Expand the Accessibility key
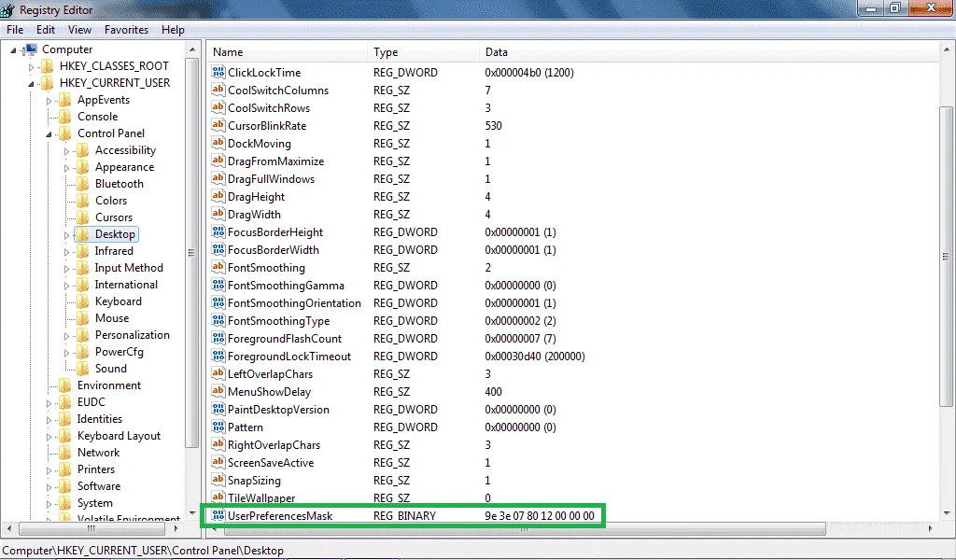The image size is (956, 560). (x=66, y=151)
